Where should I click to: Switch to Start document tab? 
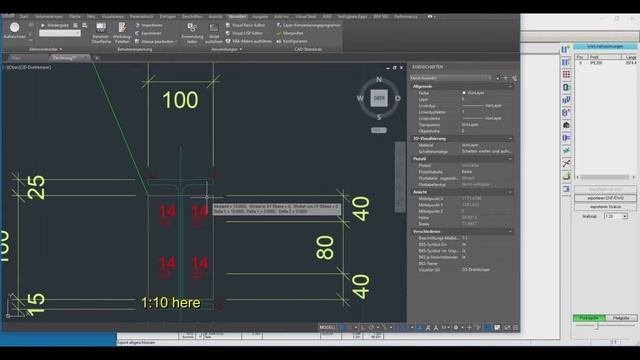click(x=16, y=58)
